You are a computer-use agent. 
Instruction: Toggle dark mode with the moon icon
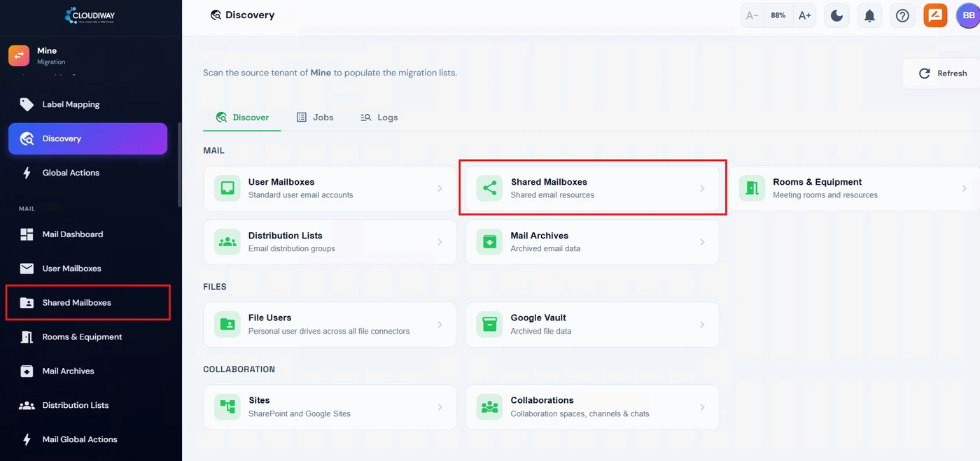pyautogui.click(x=836, y=15)
